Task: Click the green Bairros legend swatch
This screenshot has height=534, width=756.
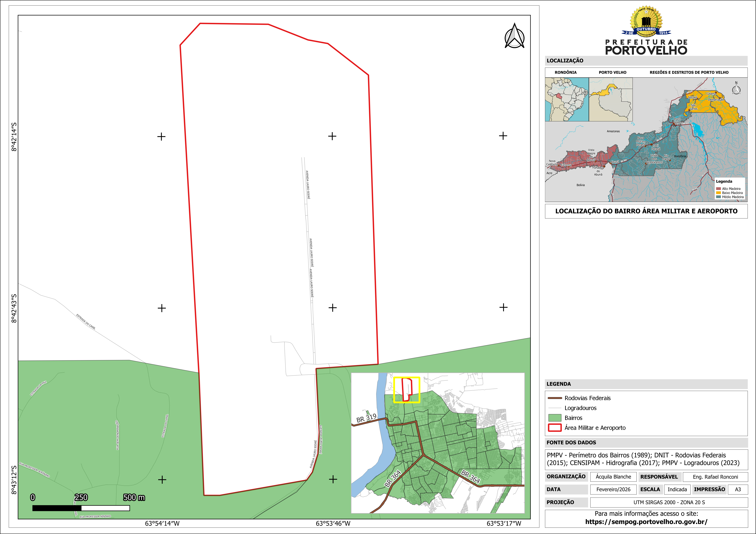Action: click(x=555, y=418)
